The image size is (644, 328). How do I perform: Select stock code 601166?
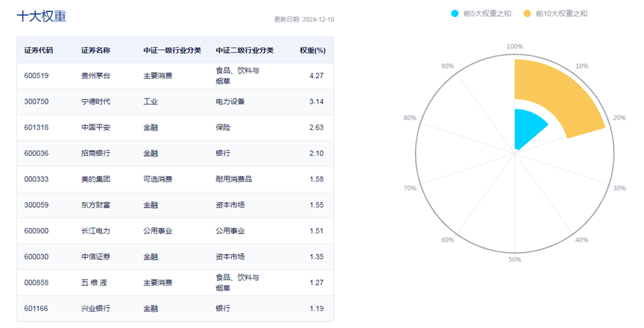(36, 309)
